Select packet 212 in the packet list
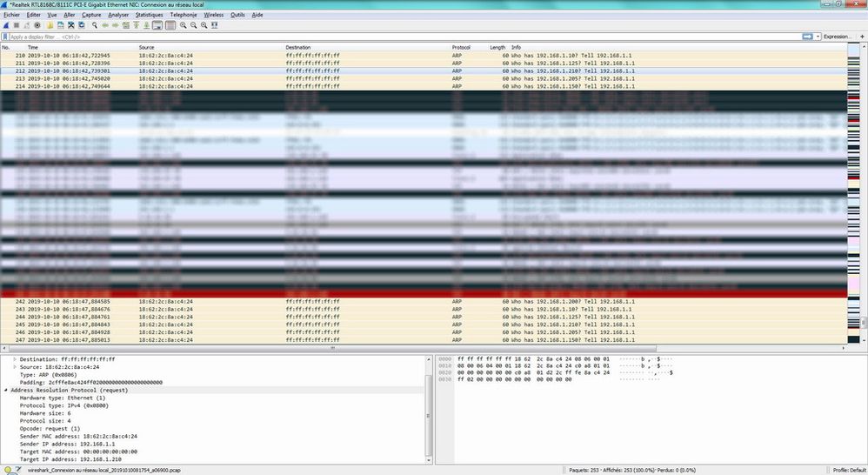The image size is (868, 475). pyautogui.click(x=424, y=70)
